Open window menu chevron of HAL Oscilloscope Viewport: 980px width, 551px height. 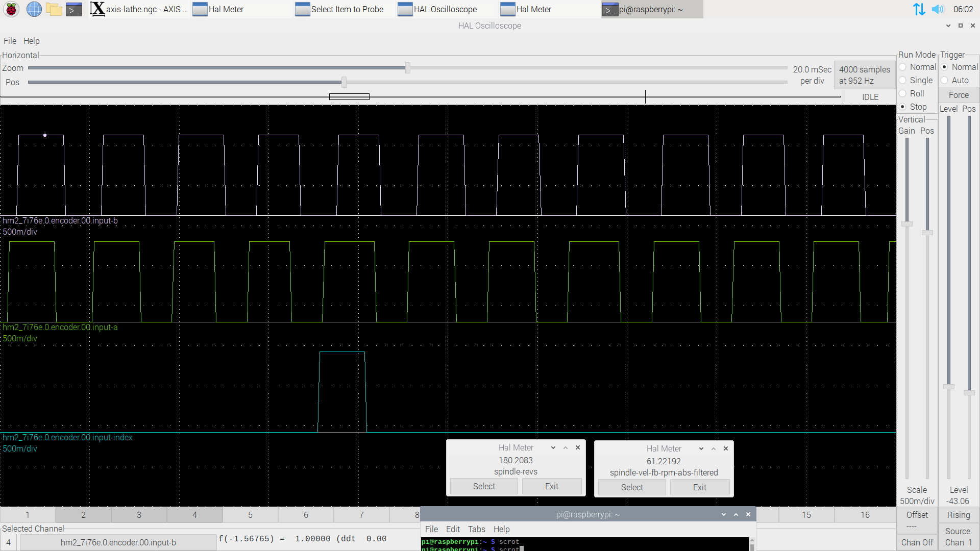(x=948, y=26)
